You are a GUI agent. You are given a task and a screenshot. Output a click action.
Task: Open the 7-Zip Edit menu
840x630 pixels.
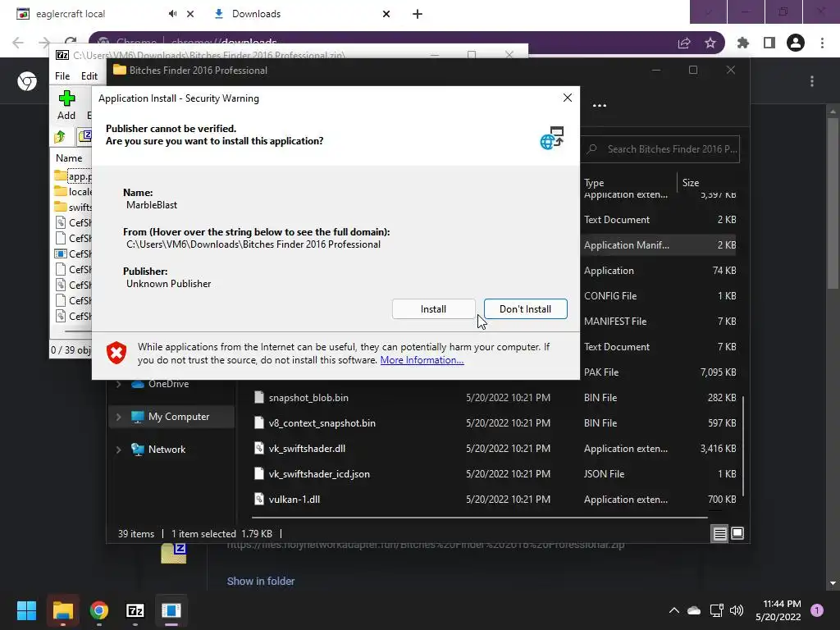point(89,76)
